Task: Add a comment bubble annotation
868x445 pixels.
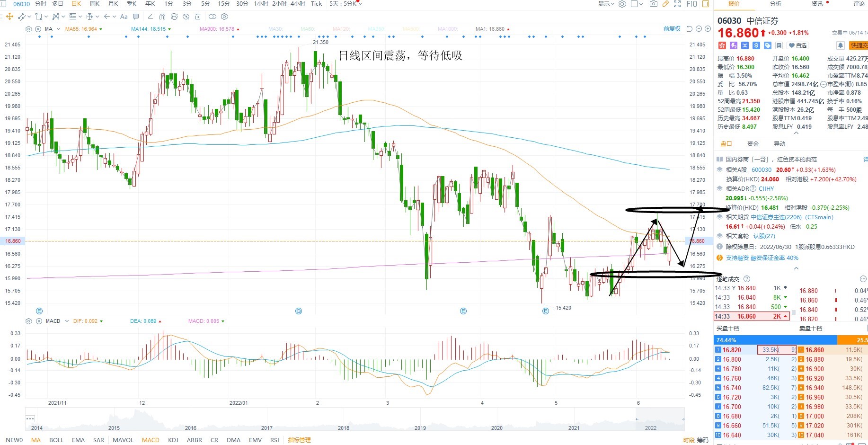Action: point(136,17)
